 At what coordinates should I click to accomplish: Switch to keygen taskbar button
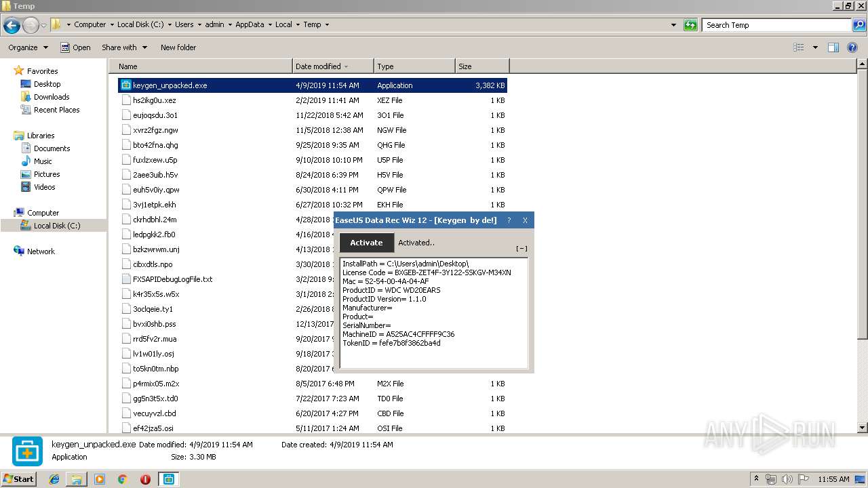168,479
